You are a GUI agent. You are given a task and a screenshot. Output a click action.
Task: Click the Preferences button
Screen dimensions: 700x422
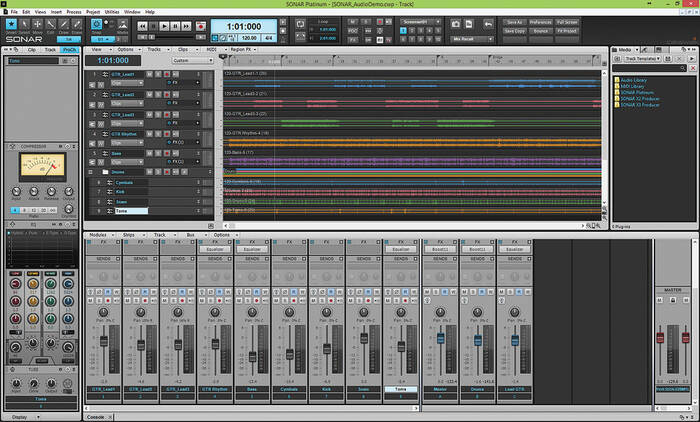541,21
